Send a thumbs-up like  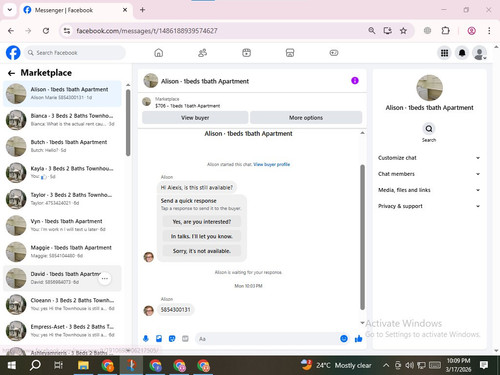[358, 339]
